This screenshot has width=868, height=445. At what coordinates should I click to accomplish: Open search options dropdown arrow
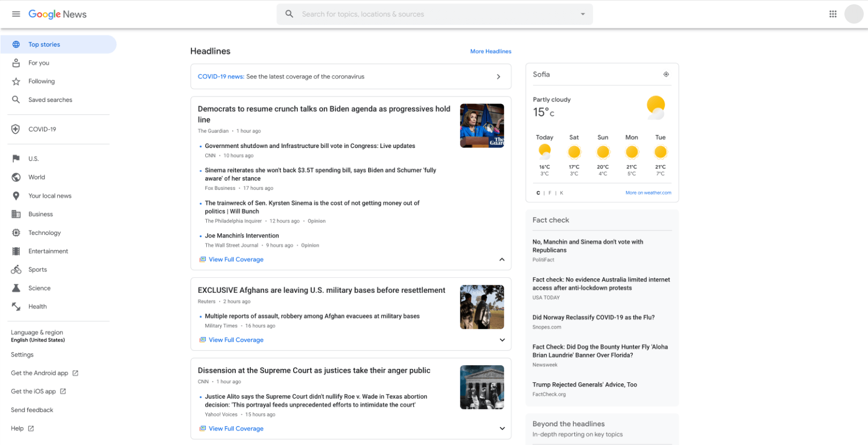tap(583, 14)
